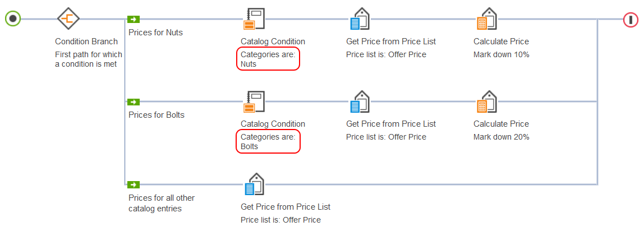Viewport: 644px width, 231px height.
Task: Select the Nuts path green arrow
Action: pos(133,19)
